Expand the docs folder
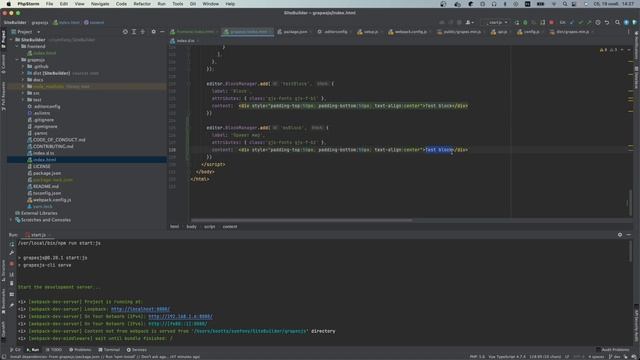This screenshot has width=640, height=360. point(23,80)
